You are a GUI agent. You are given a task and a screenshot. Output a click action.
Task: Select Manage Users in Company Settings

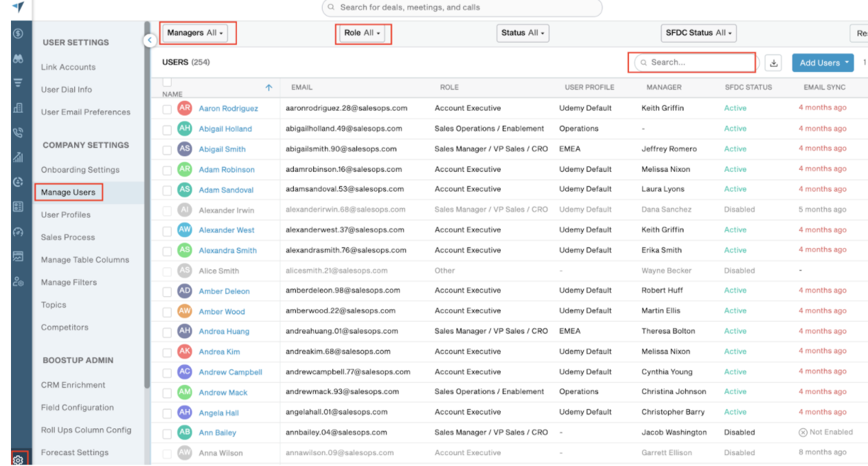(x=68, y=192)
